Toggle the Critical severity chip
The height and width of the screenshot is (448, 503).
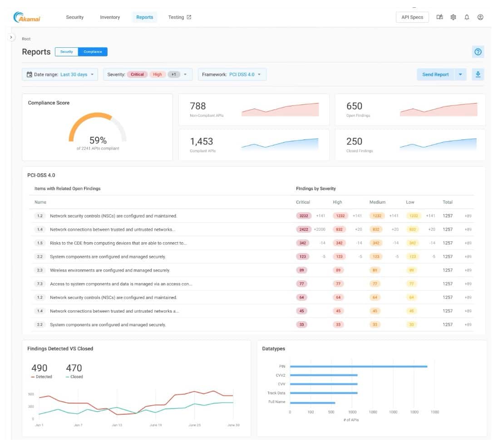tap(137, 75)
